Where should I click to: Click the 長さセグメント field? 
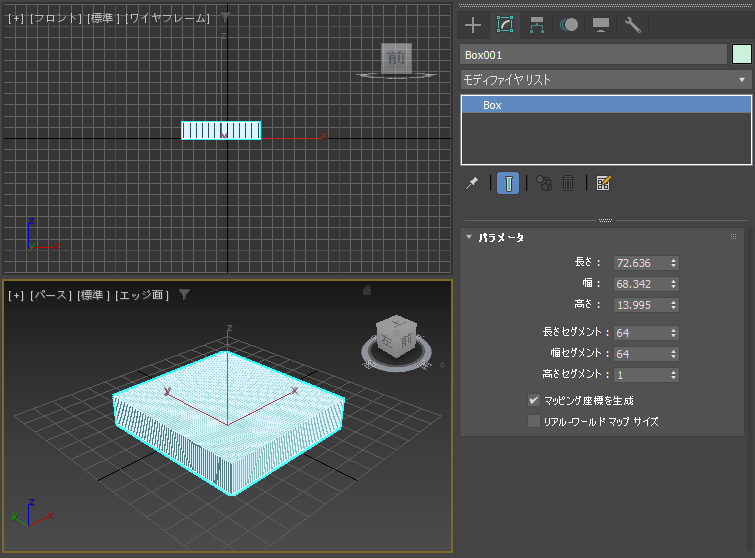[640, 333]
